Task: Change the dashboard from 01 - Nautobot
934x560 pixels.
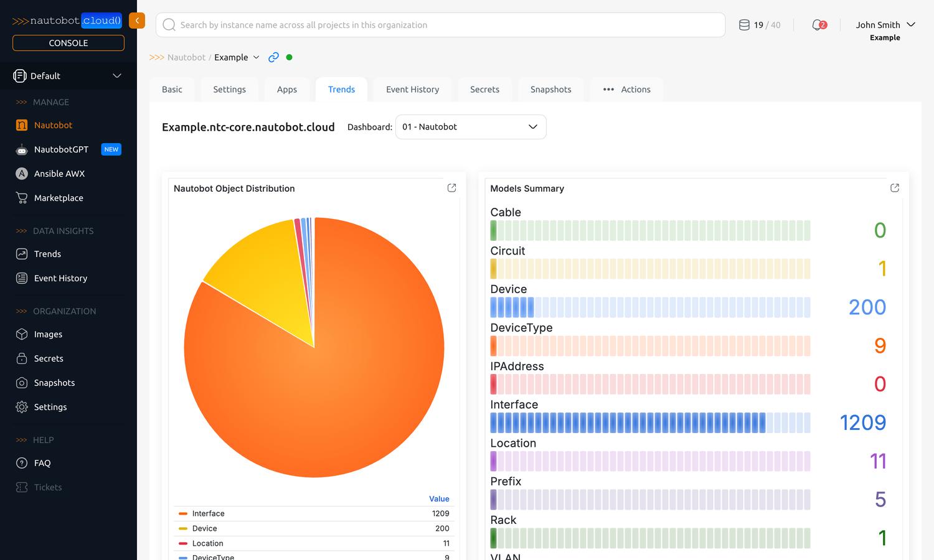Action: pyautogui.click(x=470, y=126)
